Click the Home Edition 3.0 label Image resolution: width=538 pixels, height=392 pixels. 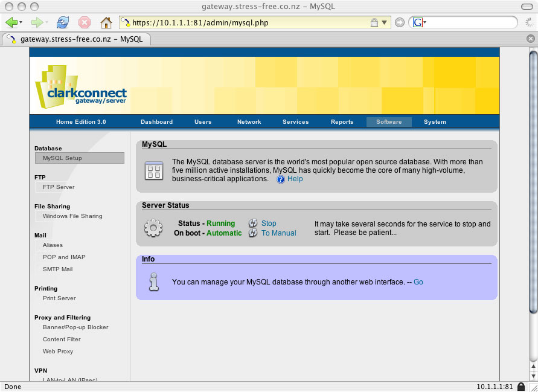click(x=81, y=122)
